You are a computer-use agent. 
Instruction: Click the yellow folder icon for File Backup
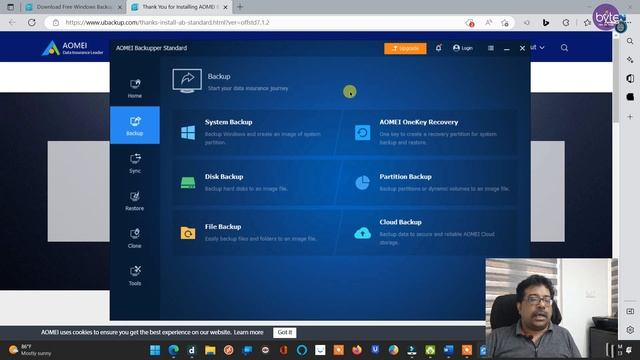pos(188,233)
